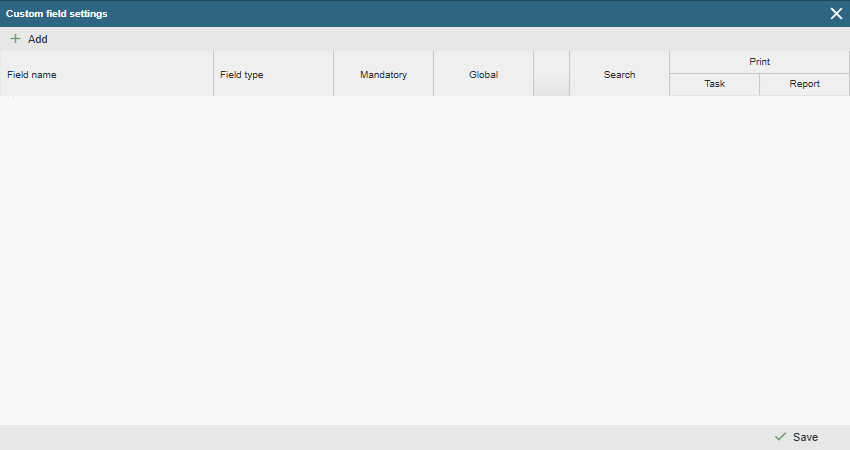Click the green checkmark icon beside Save
This screenshot has width=850, height=450.
[780, 437]
